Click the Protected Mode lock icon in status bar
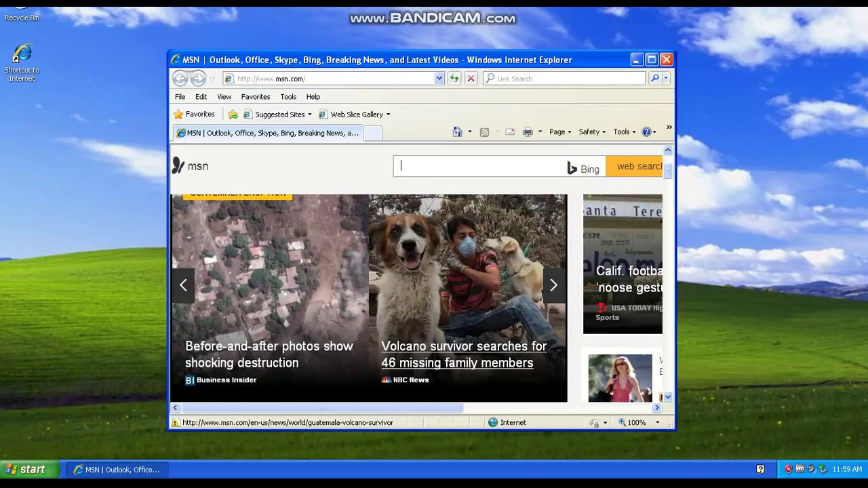This screenshot has width=868, height=488. (x=594, y=422)
